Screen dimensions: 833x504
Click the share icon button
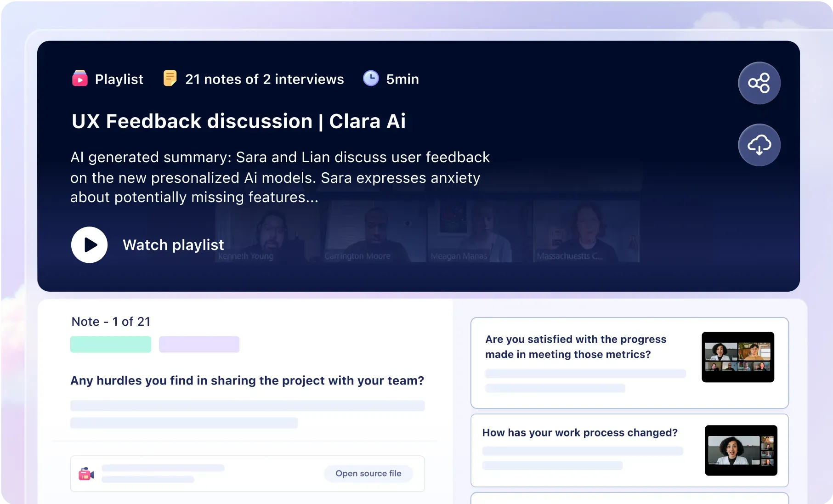(x=759, y=83)
